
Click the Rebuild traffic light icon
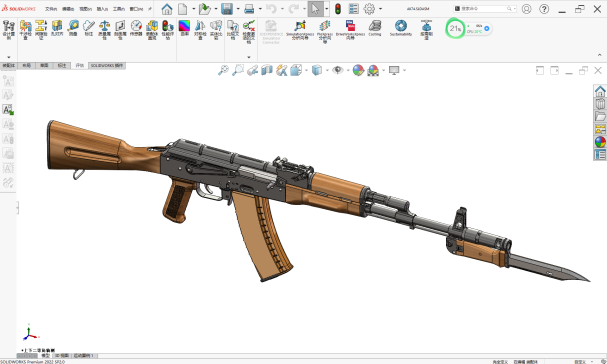pyautogui.click(x=338, y=9)
